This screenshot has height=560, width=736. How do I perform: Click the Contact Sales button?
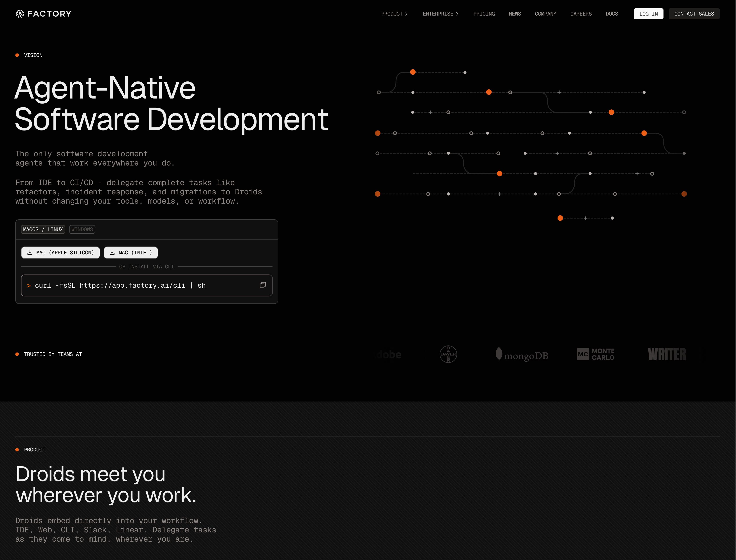(x=694, y=14)
